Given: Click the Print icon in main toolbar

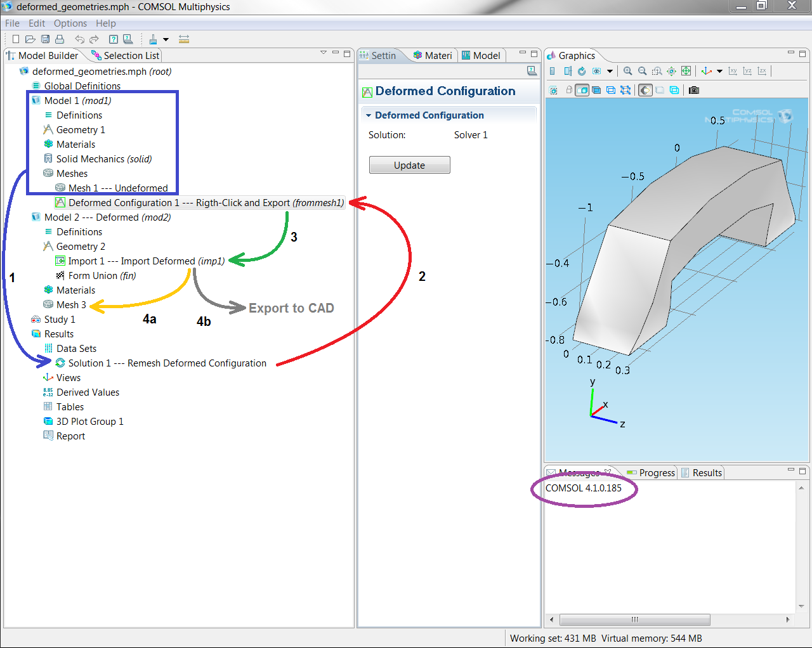Looking at the screenshot, I should click(x=60, y=39).
